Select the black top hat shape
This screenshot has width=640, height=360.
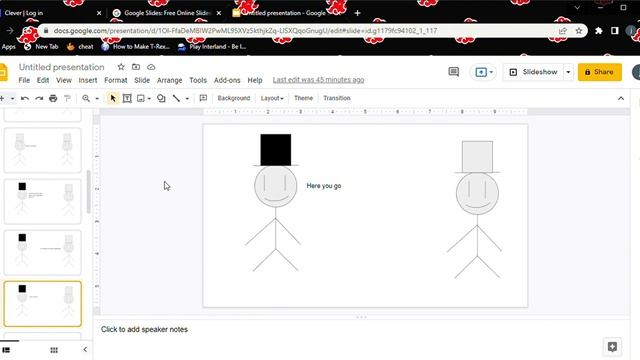pos(276,150)
